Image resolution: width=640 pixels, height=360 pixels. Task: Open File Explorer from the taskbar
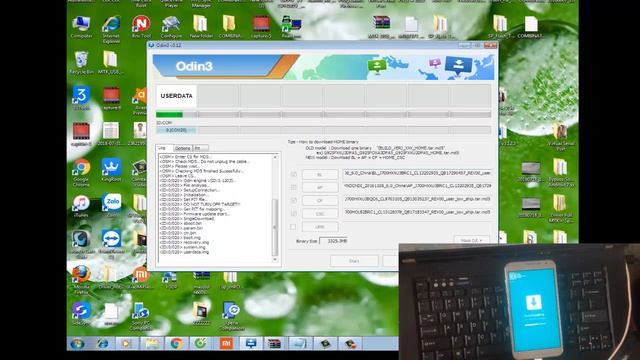pyautogui.click(x=151, y=344)
